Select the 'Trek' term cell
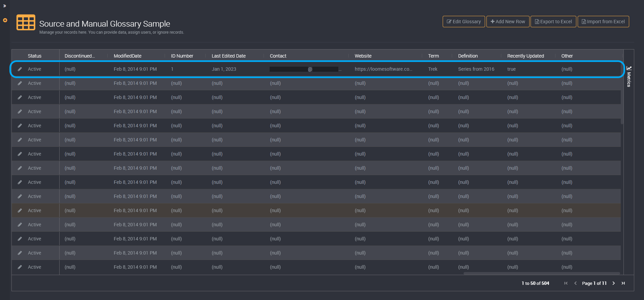 pyautogui.click(x=433, y=69)
